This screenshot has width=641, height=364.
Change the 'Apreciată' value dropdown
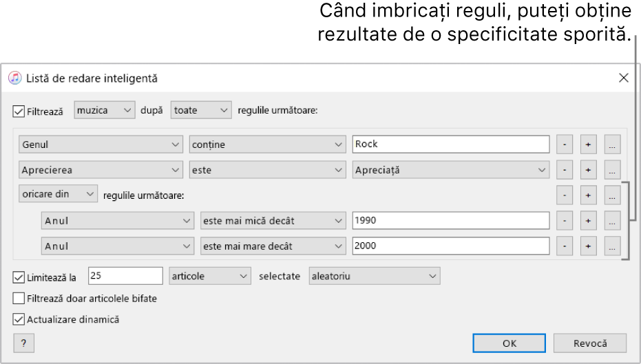coord(450,170)
